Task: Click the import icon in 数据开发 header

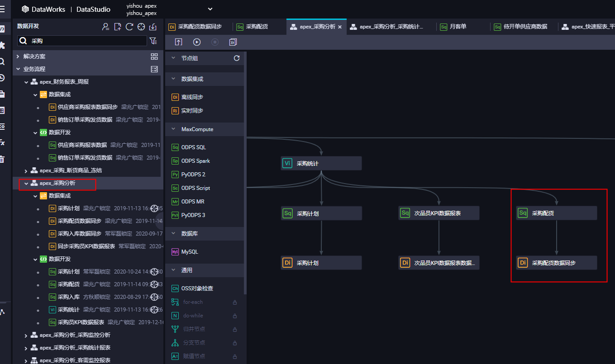Action: click(x=153, y=27)
